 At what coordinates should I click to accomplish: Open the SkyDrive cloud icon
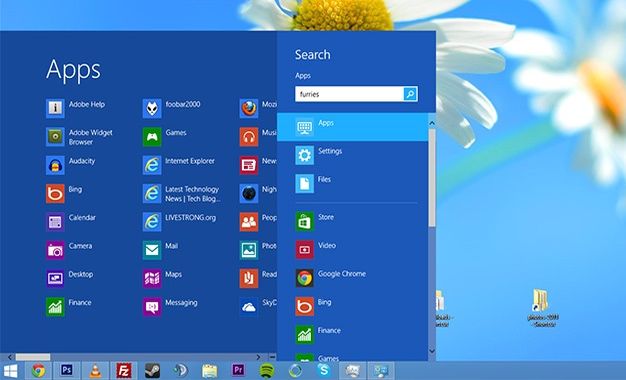click(x=249, y=307)
